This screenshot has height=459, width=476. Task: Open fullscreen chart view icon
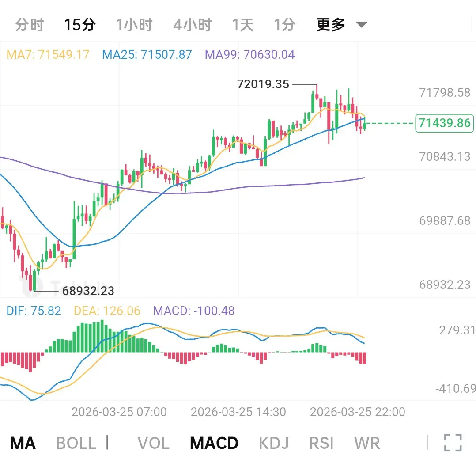pos(453,443)
